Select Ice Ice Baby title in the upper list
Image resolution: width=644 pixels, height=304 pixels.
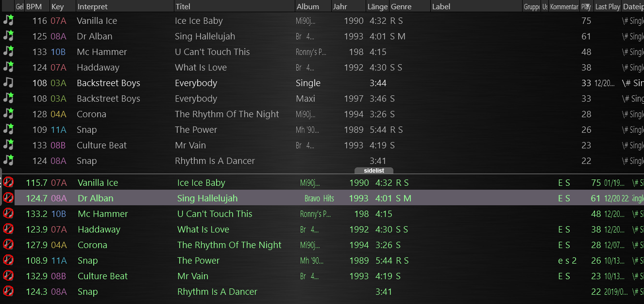click(x=199, y=20)
